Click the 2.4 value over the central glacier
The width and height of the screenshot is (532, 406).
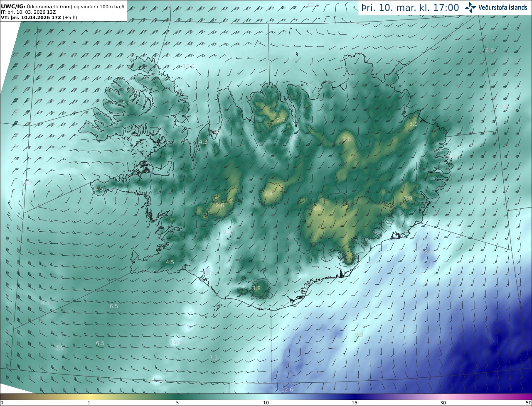point(268,194)
